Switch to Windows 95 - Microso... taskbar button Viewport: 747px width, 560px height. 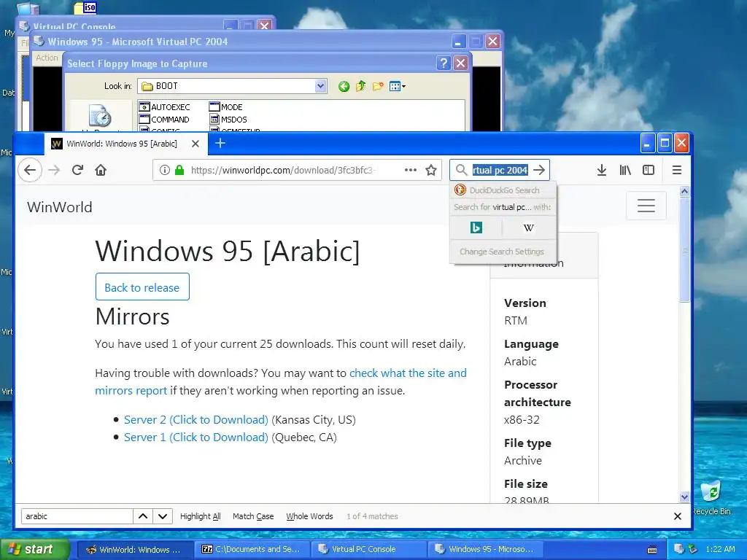click(485, 549)
